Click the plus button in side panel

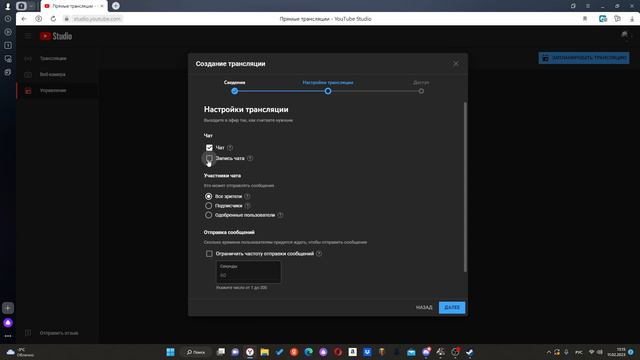8,308
